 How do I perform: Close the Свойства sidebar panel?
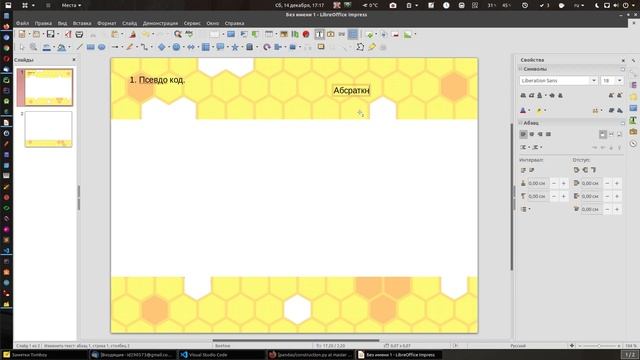(623, 60)
